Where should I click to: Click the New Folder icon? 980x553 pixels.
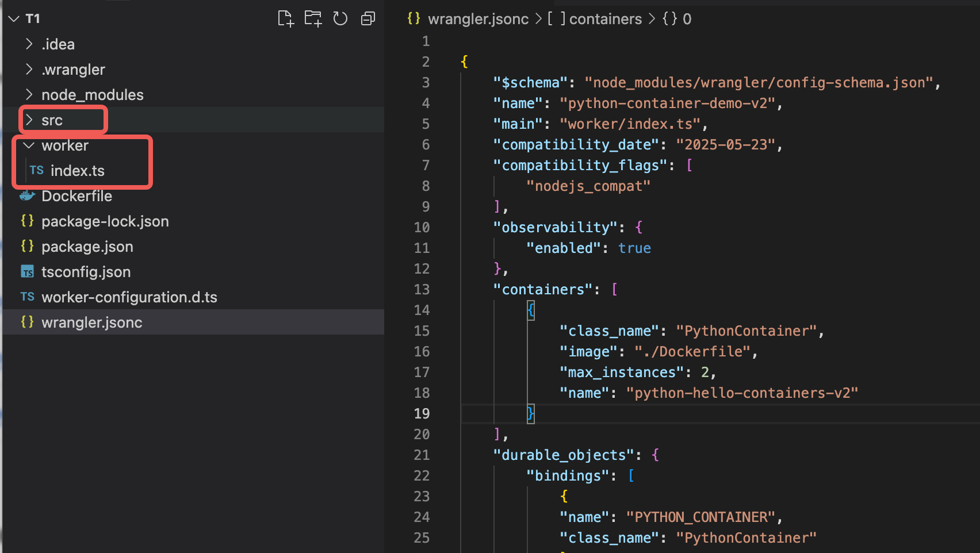point(313,19)
